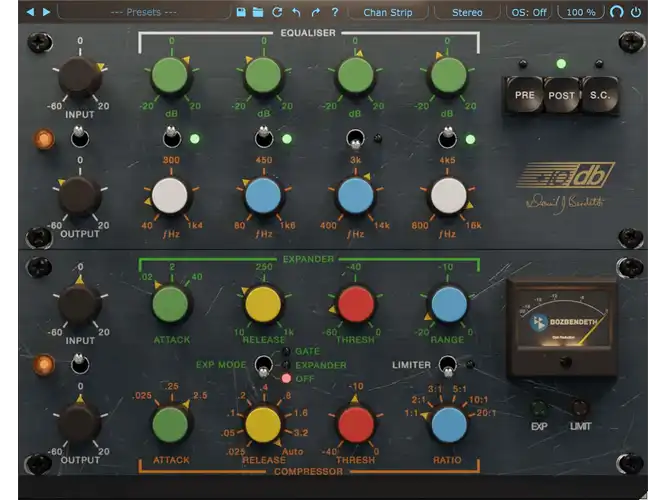Viewport: 667px width, 500px height.
Task: Undo last change with the undo arrow
Action: (x=296, y=12)
